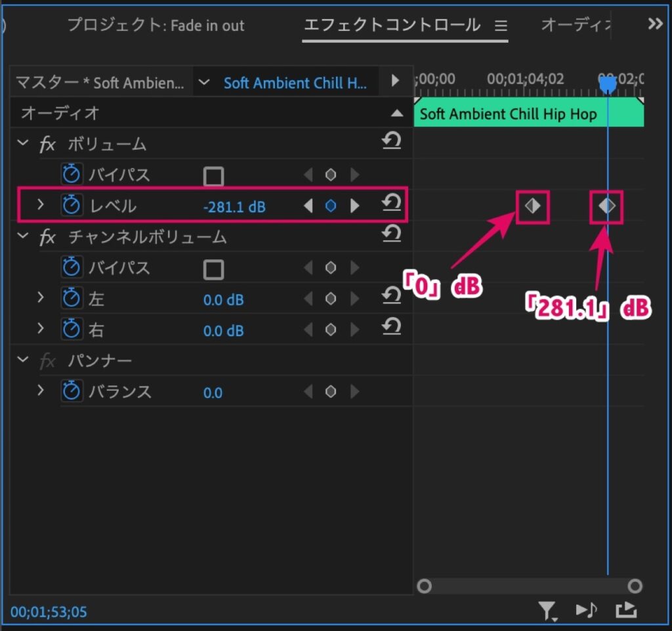
Task: Switch to the プロジェクト: Fade in out tab
Action: [156, 25]
